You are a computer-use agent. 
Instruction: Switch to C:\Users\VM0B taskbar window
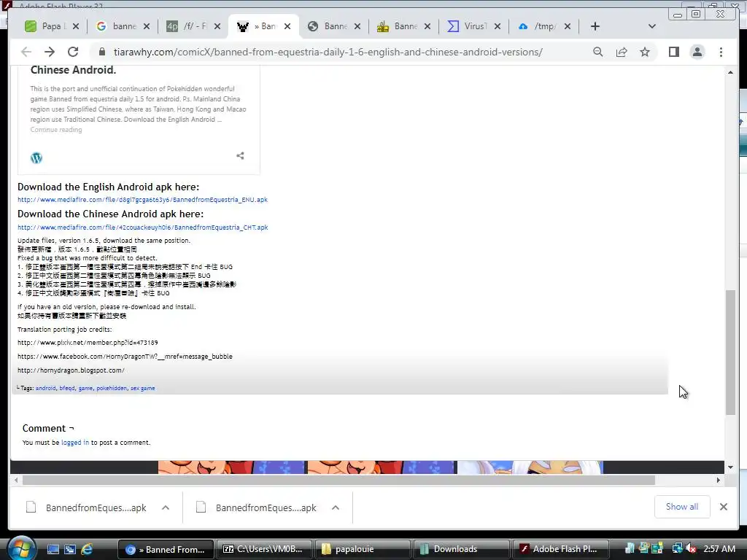pyautogui.click(x=264, y=549)
